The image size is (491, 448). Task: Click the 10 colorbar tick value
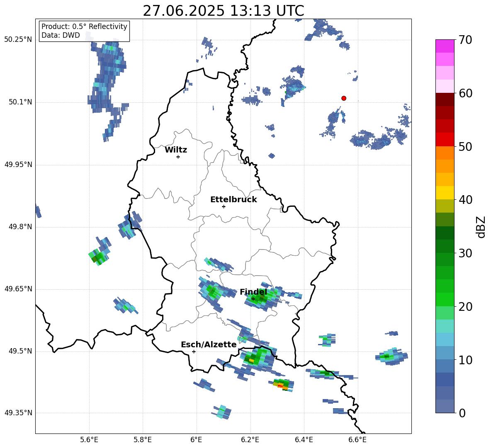465,360
